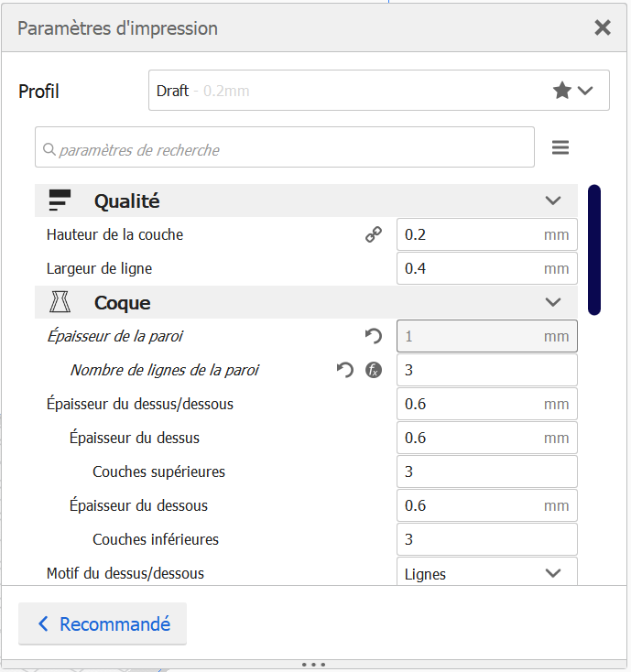Collapse the Coque section
The height and width of the screenshot is (672, 631).
click(553, 302)
